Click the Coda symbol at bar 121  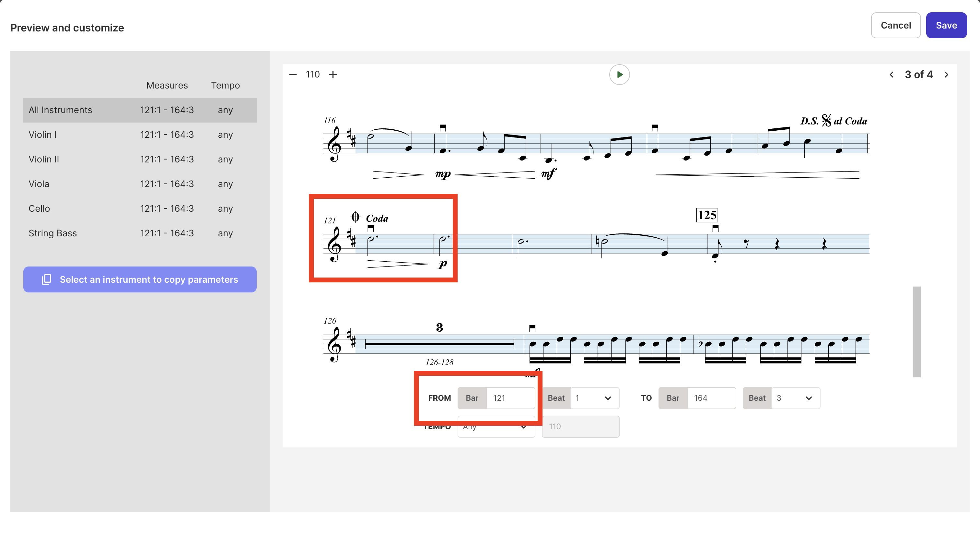tap(355, 217)
